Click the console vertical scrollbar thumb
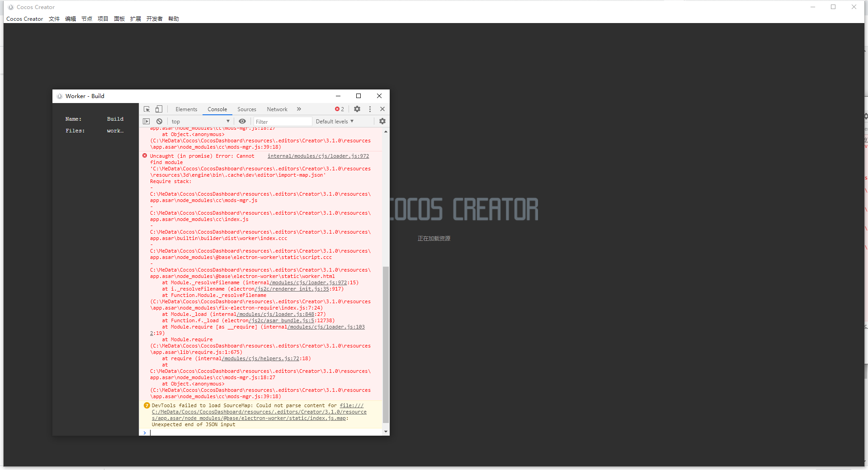Screen dimensions: 868x470 (386, 344)
